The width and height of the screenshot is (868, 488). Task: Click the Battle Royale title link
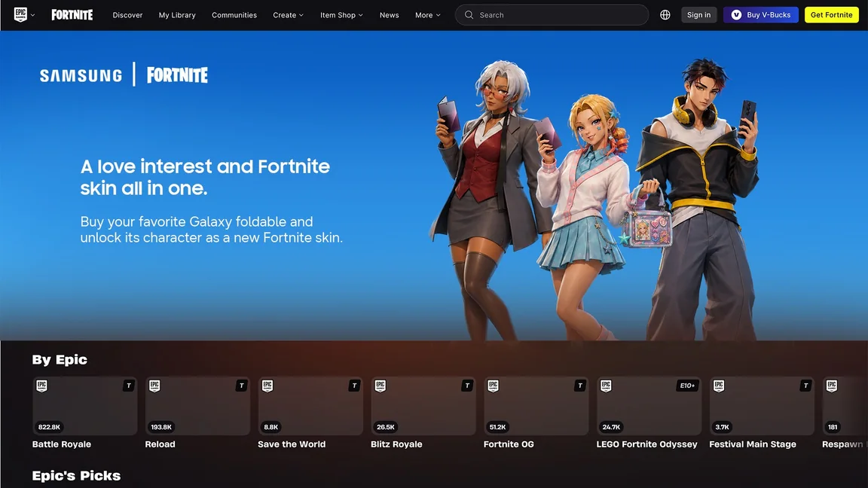tap(62, 444)
